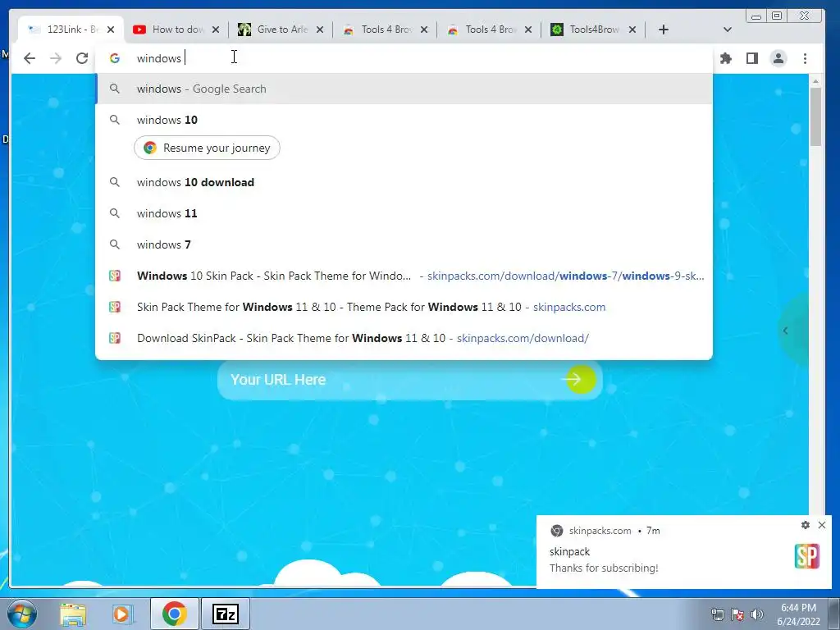Select the 'windows 10 download' suggestion
840x630 pixels.
tap(404, 182)
